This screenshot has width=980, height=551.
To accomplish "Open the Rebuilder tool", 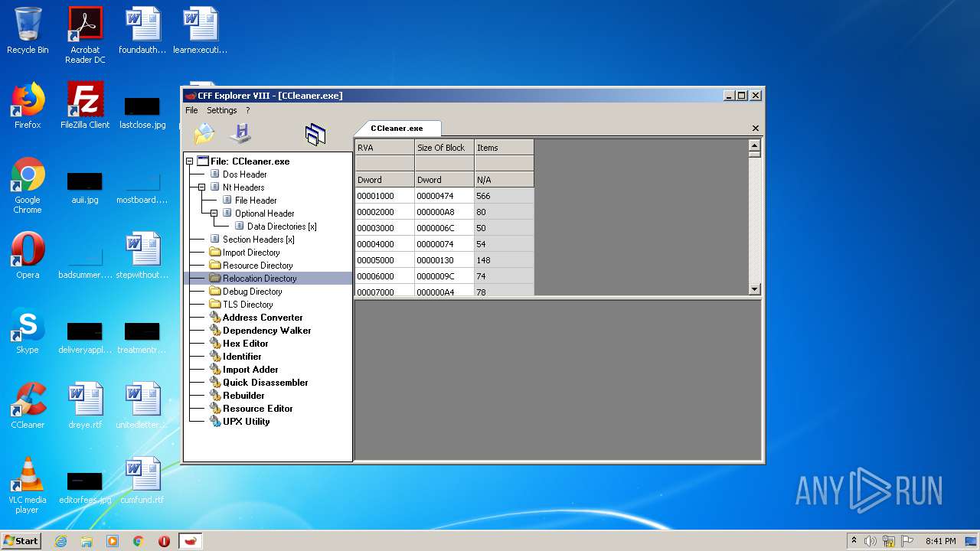I will pyautogui.click(x=243, y=396).
